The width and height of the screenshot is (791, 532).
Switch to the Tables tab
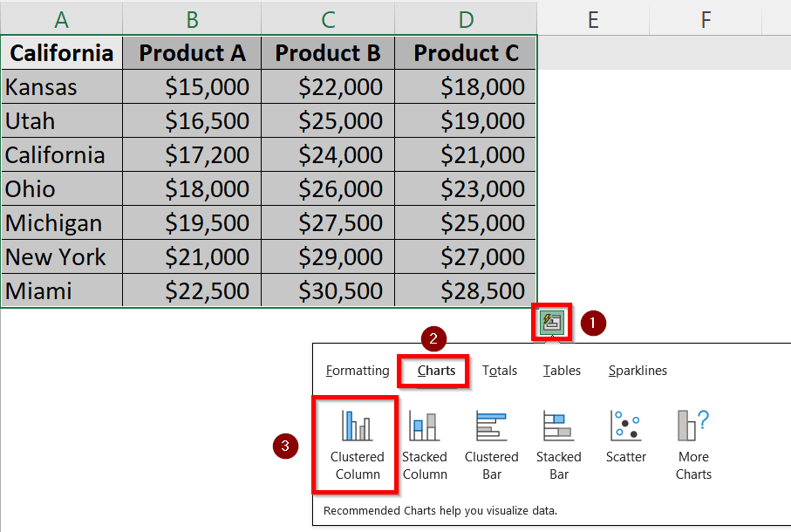pyautogui.click(x=562, y=371)
